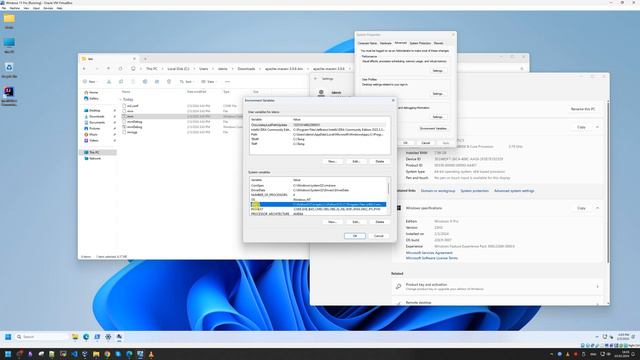This screenshot has height=360, width=640.
Task: Open the Devices menu in VirtualBox
Action: coord(48,8)
